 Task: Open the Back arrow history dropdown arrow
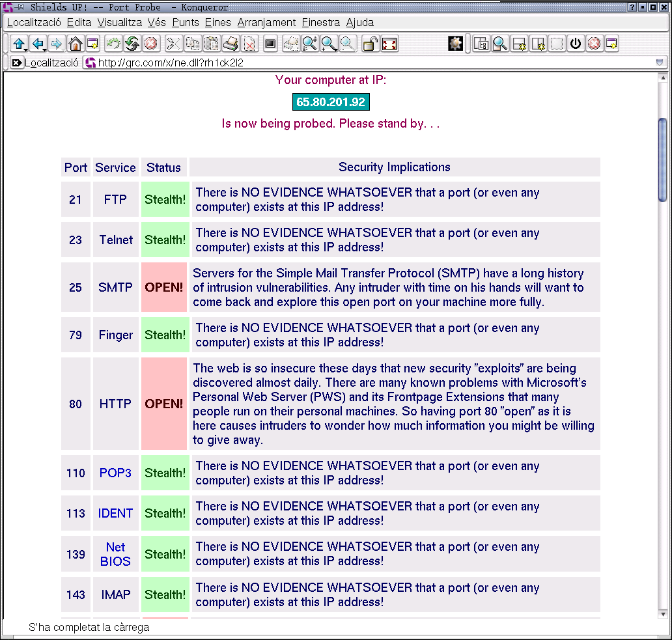click(45, 49)
